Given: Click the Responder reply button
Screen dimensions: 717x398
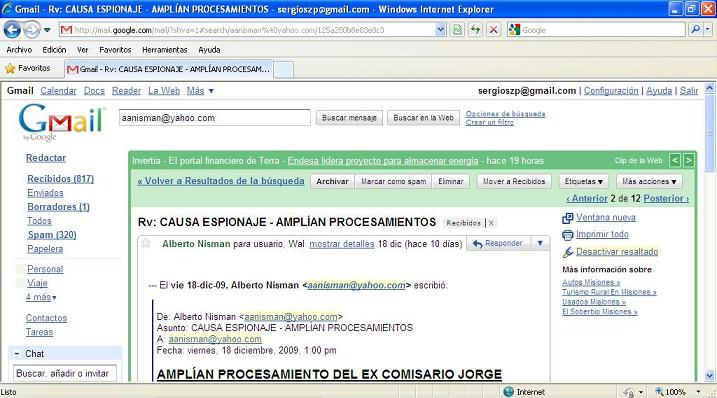Looking at the screenshot, I should (498, 243).
